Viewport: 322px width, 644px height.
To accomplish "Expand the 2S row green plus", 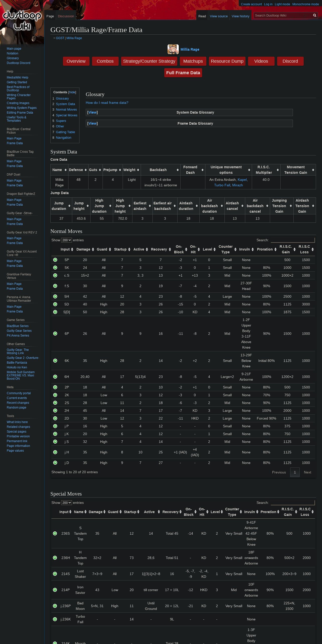I will [x=55, y=403].
